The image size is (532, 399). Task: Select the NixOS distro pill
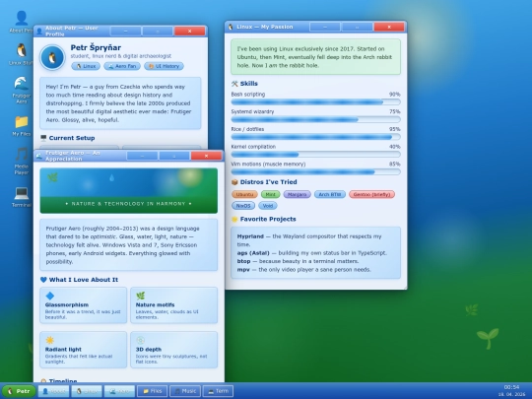(x=243, y=206)
